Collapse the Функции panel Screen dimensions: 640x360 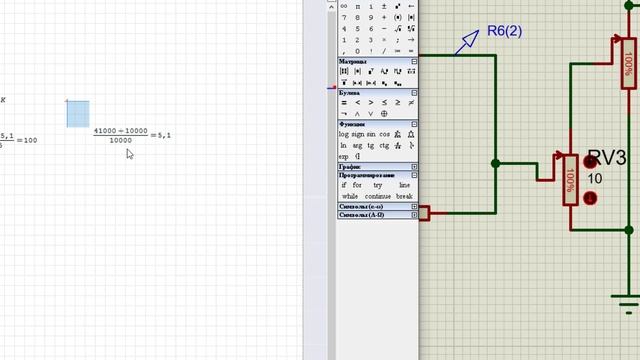[414, 124]
